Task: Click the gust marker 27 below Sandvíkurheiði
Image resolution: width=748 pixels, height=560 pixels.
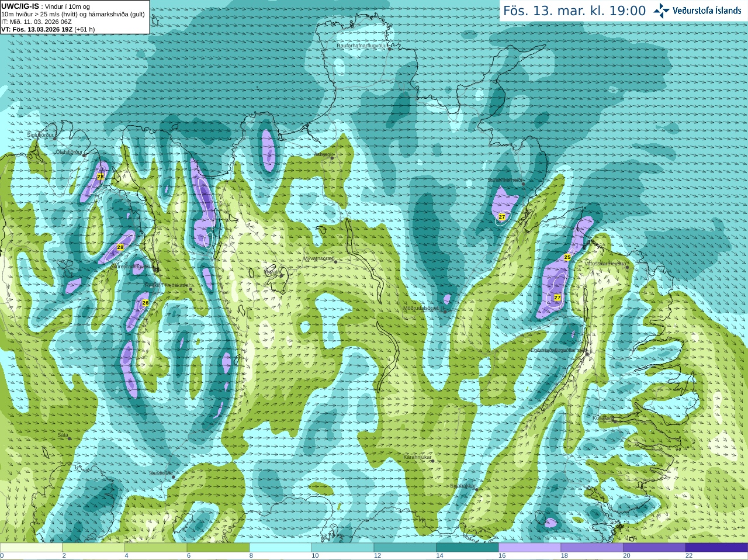Action: (502, 217)
